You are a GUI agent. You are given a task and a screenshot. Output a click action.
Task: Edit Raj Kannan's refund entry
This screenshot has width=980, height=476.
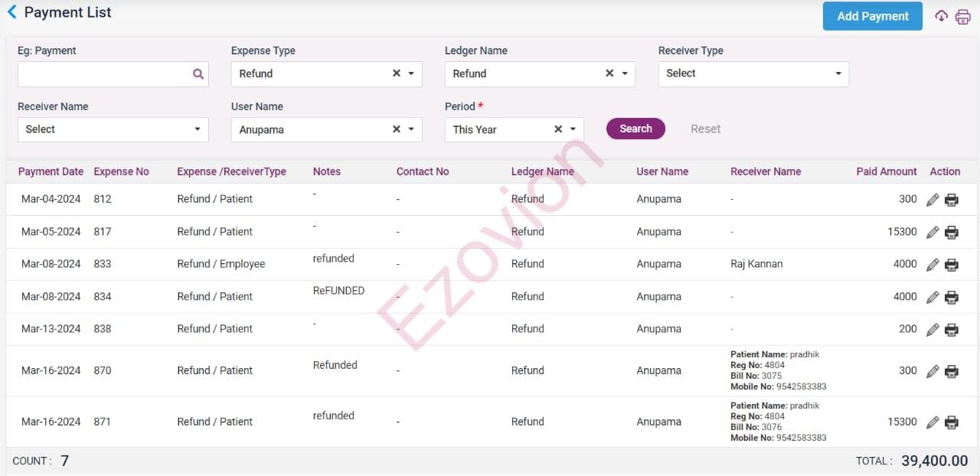(933, 265)
